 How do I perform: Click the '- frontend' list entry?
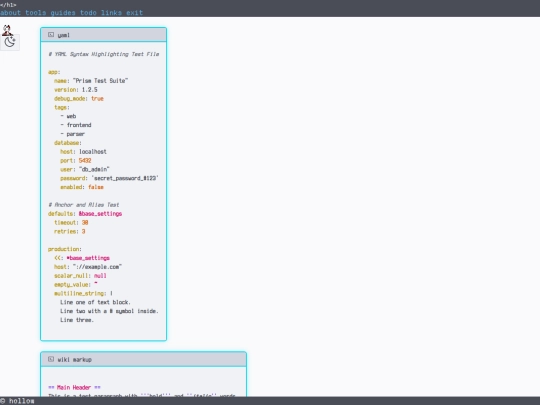[76, 125]
